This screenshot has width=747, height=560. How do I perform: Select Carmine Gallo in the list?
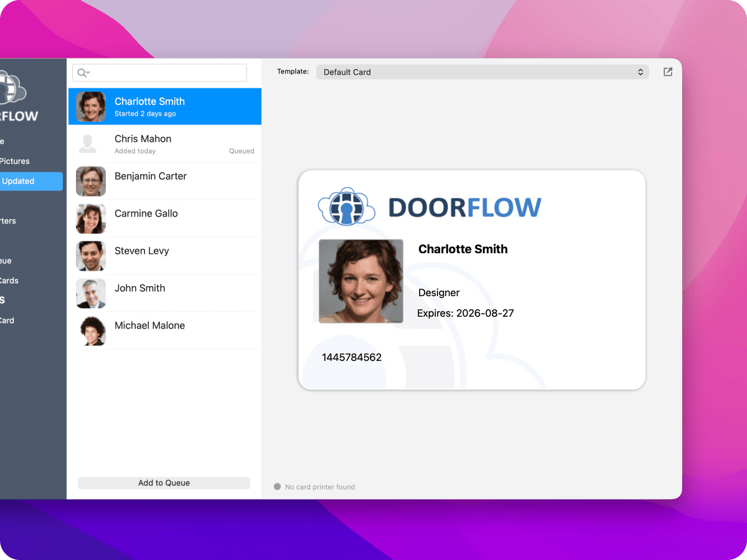[x=164, y=218]
